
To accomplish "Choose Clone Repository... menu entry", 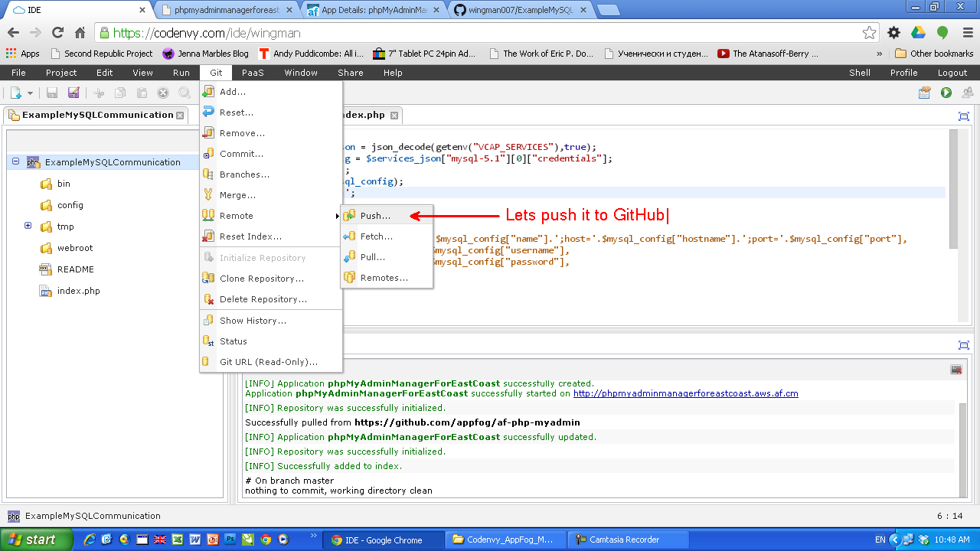I will click(x=271, y=279).
